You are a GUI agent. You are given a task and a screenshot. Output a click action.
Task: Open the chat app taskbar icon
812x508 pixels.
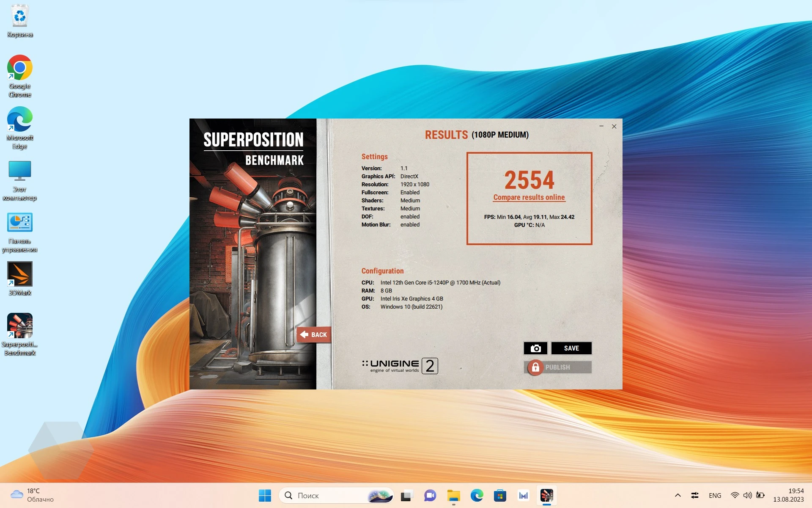(430, 495)
